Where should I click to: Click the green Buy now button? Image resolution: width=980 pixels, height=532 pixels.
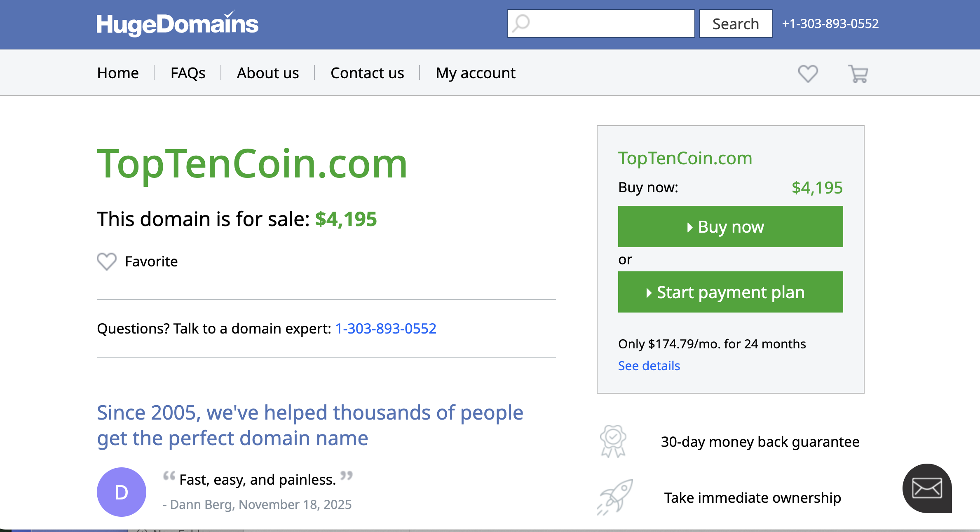(x=730, y=226)
